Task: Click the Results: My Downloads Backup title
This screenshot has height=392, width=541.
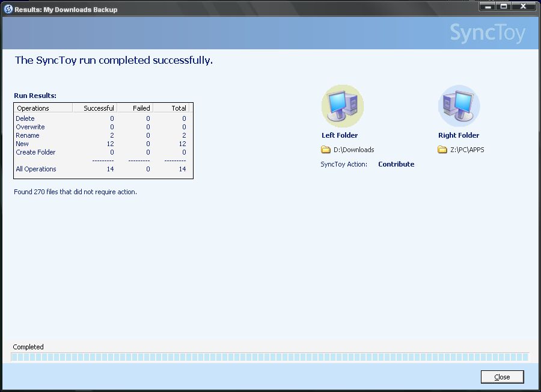Action: pyautogui.click(x=66, y=10)
